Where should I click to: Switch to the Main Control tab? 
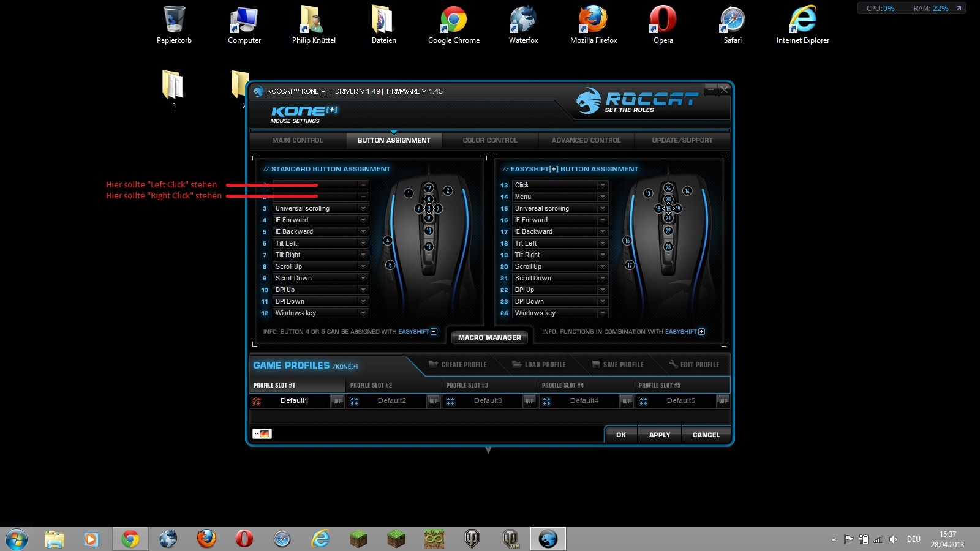(x=298, y=140)
